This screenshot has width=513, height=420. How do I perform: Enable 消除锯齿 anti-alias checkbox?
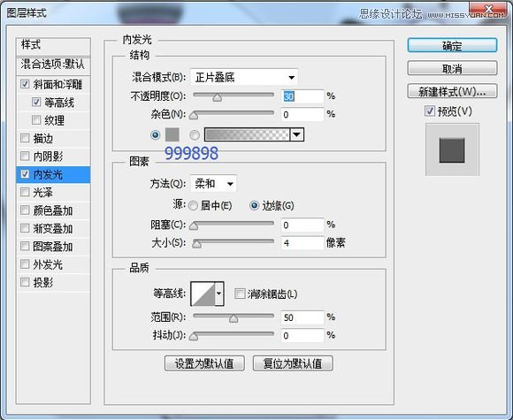coord(240,294)
